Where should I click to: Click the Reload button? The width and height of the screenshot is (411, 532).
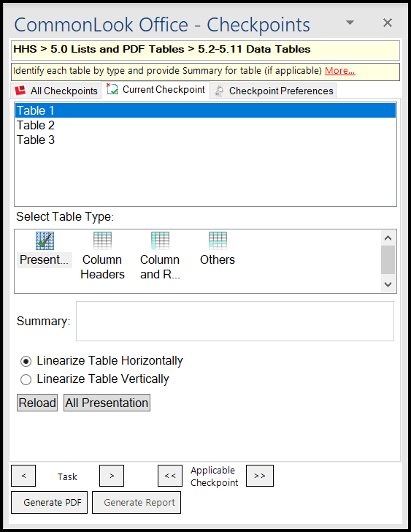point(37,403)
